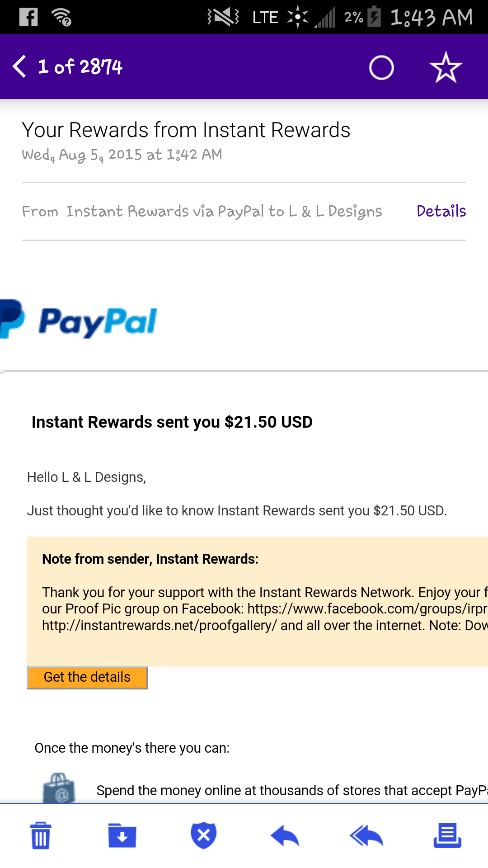
Task: Expand sender Details
Action: (x=441, y=211)
